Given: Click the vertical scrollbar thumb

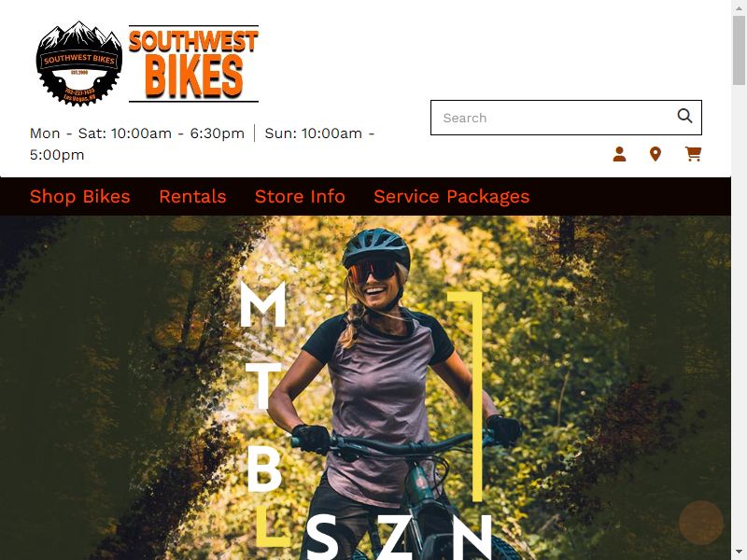Looking at the screenshot, I should point(739,50).
